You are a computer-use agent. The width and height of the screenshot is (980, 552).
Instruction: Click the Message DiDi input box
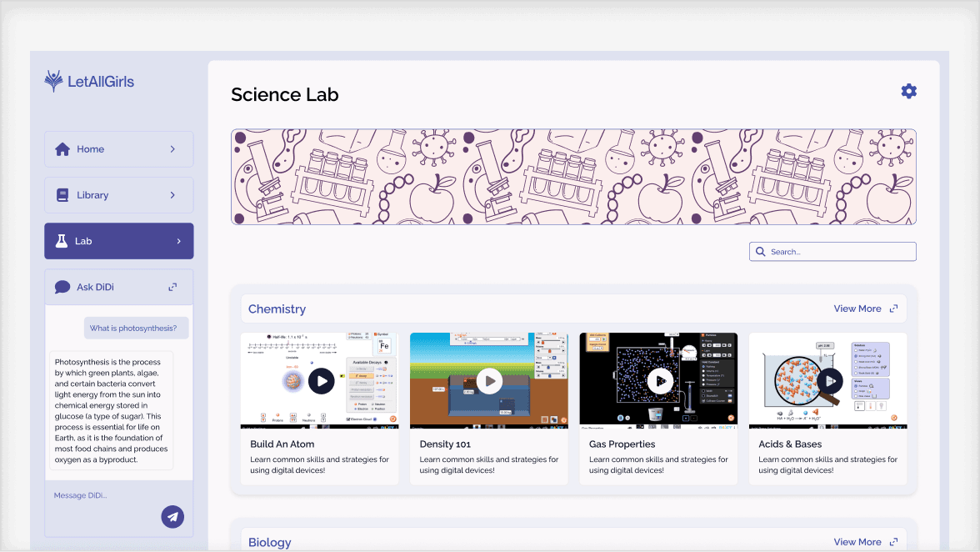(x=118, y=509)
